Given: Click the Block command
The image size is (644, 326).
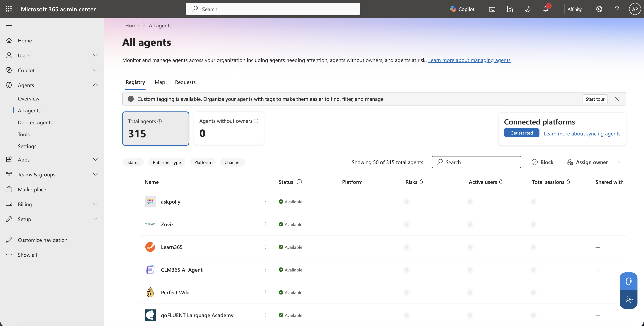Looking at the screenshot, I should 542,162.
